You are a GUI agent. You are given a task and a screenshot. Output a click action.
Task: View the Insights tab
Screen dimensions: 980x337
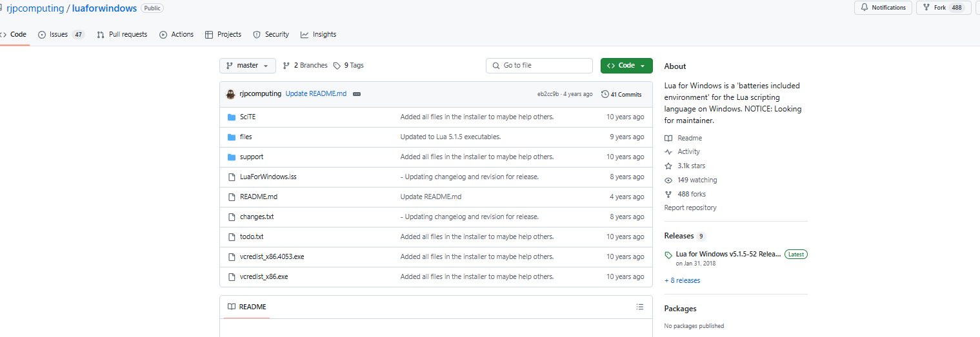point(319,35)
